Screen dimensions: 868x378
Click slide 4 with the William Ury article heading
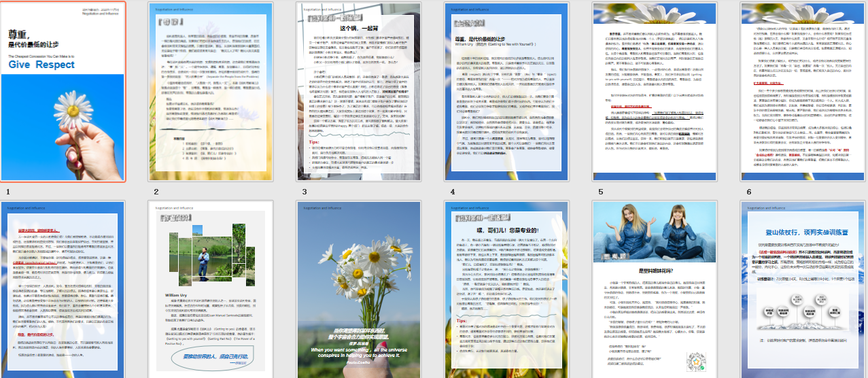(506, 92)
